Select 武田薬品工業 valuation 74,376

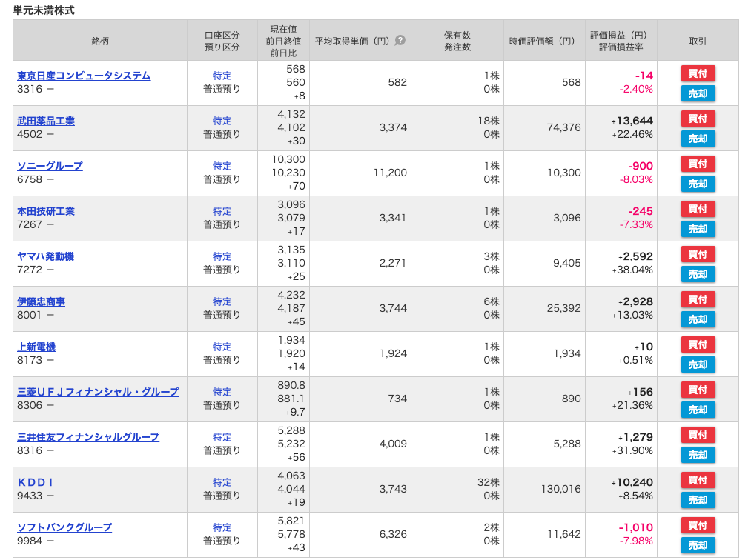coord(563,128)
